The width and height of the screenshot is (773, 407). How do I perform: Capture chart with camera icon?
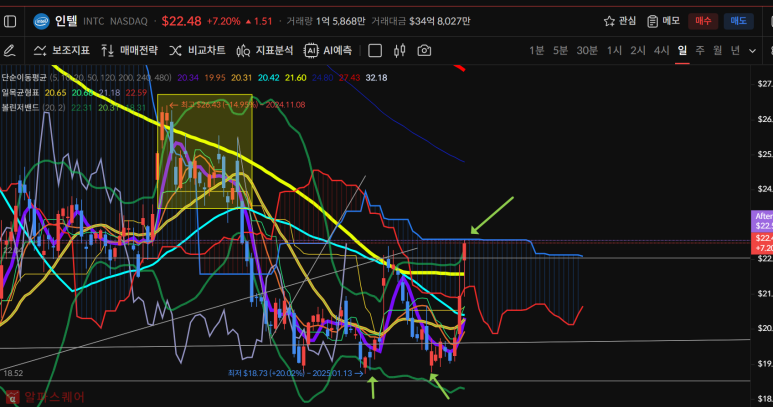pos(424,50)
